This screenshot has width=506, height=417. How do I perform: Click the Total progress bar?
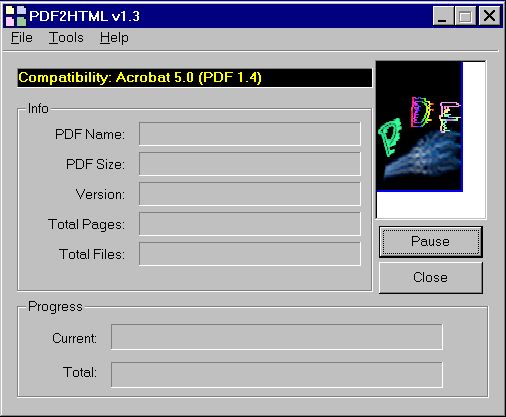(x=277, y=375)
